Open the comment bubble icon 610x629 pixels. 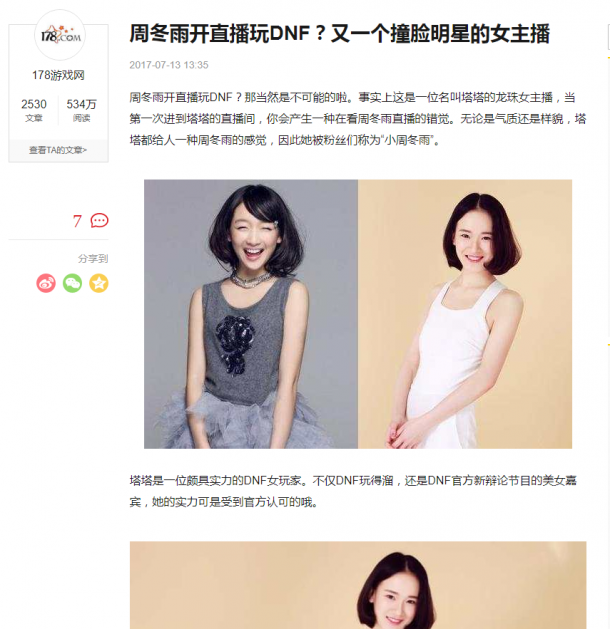pyautogui.click(x=99, y=221)
